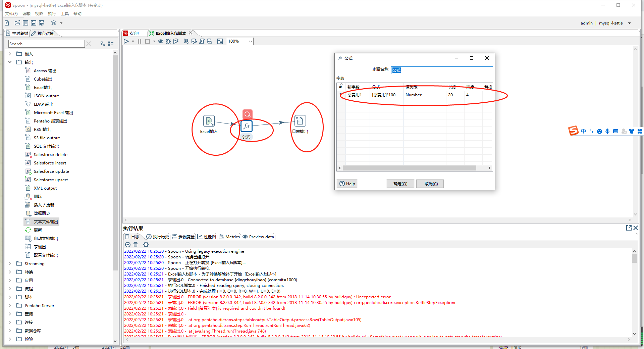
Task: Expand the Streaming folder in the tree
Action: [10, 263]
